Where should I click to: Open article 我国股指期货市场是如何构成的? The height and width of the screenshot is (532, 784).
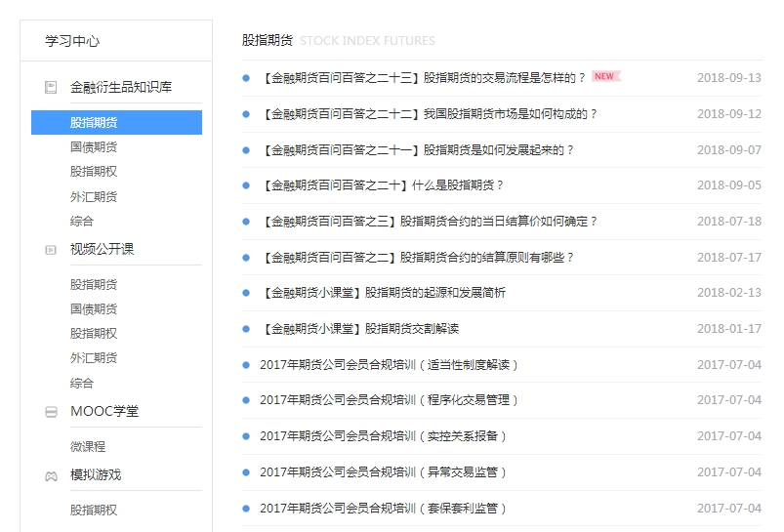(430, 114)
